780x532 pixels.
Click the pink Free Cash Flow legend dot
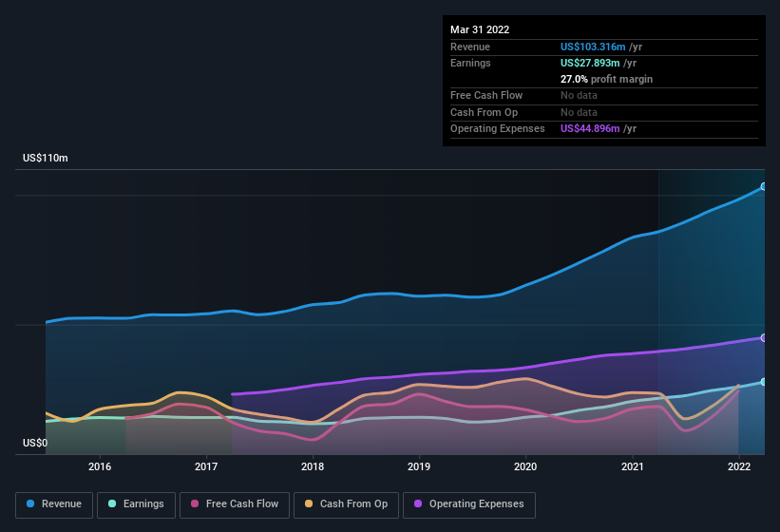pos(195,503)
